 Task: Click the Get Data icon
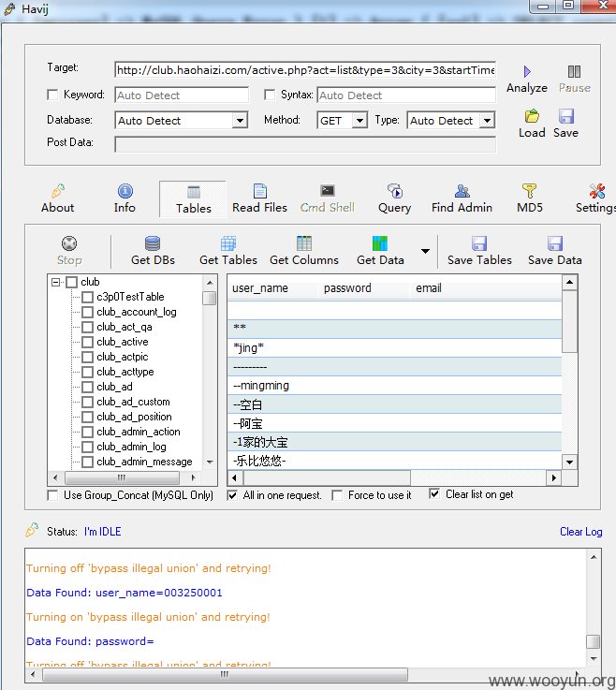(380, 243)
